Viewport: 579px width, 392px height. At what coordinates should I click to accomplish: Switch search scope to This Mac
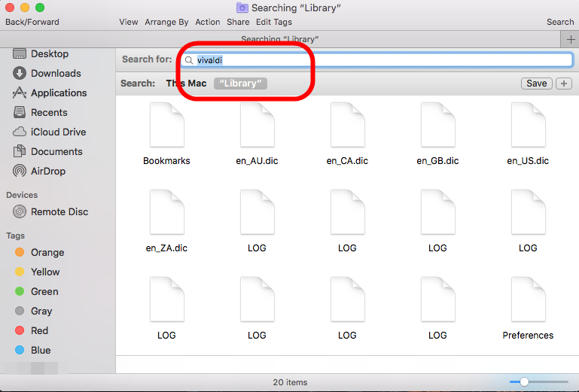tap(186, 84)
